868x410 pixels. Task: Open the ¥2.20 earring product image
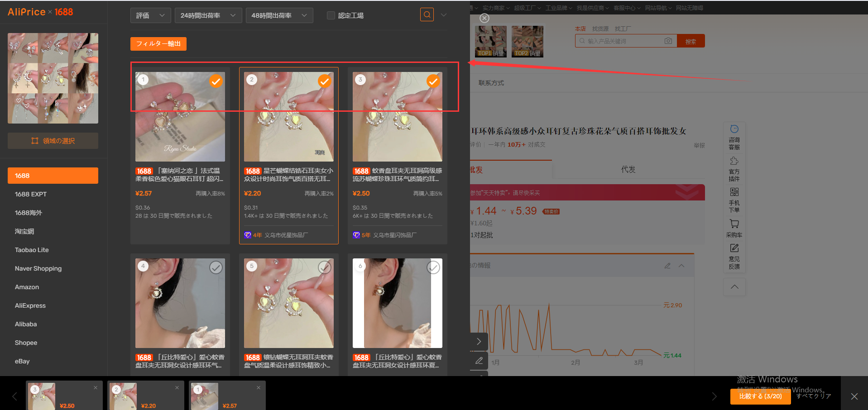coord(289,117)
